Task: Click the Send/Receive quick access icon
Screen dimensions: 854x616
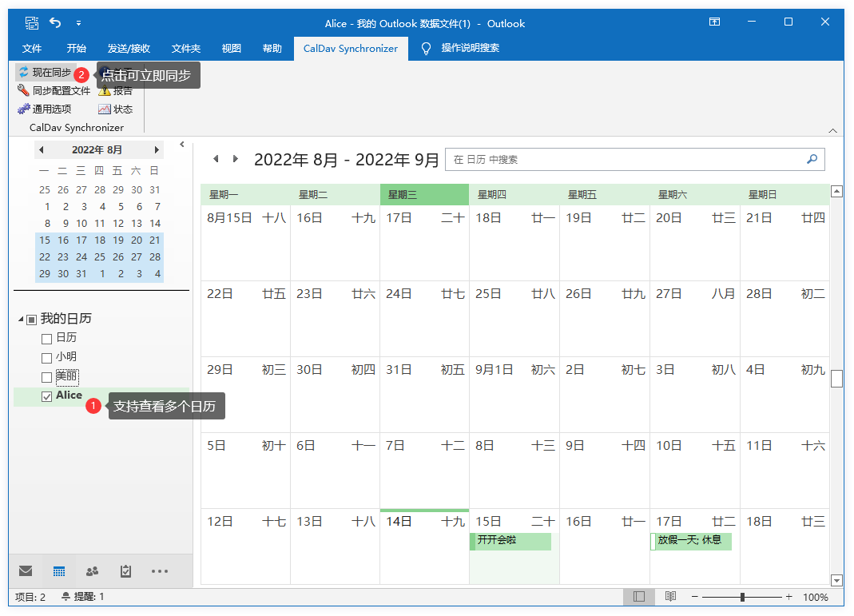Action: (32, 23)
